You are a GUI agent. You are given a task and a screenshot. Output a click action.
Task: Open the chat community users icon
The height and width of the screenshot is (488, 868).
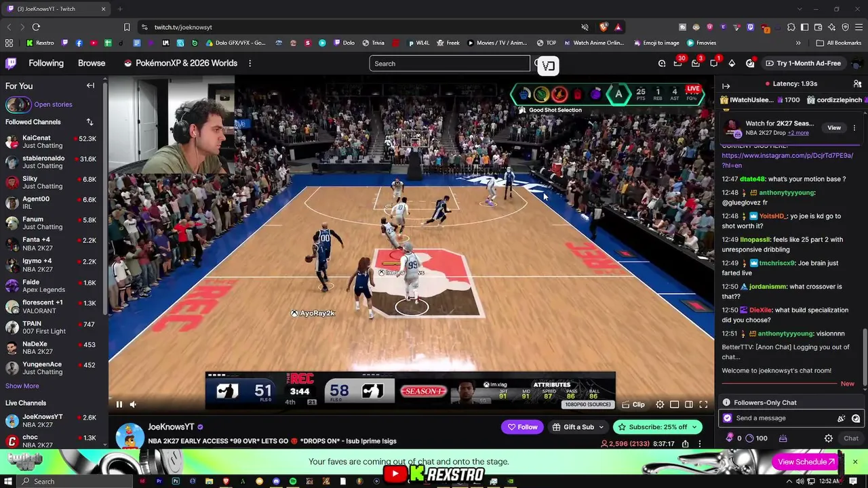(x=857, y=84)
